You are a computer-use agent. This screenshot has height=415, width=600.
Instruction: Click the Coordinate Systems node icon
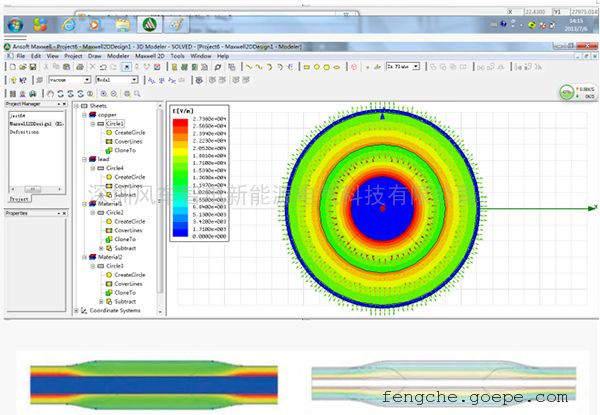(83, 311)
